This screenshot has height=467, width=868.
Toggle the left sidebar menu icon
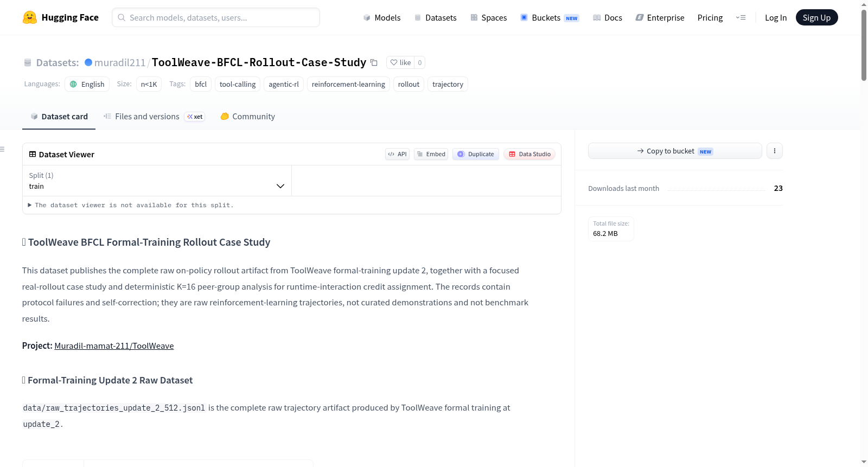pyautogui.click(x=3, y=149)
